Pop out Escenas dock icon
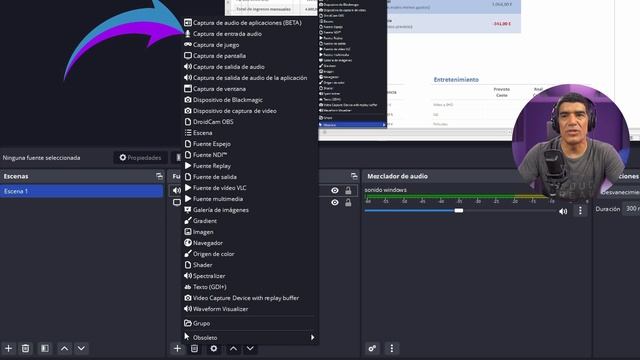Image resolution: width=640 pixels, height=360 pixels. click(x=159, y=176)
